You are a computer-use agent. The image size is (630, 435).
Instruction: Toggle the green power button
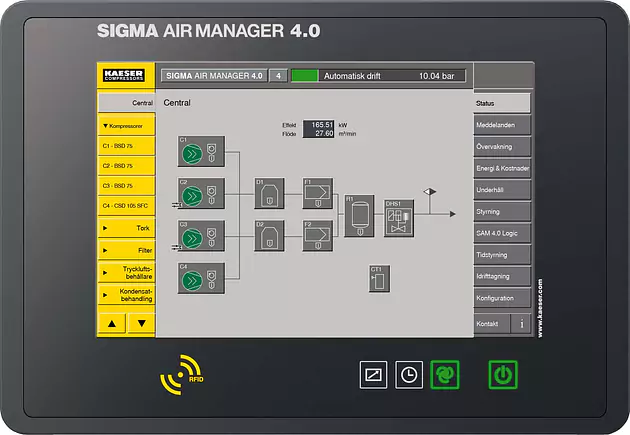503,375
